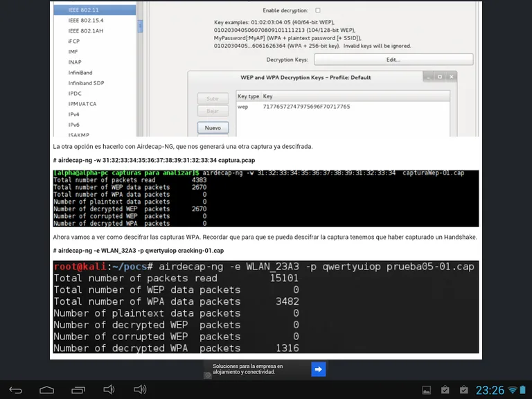Click the Subir button in keys dialog
Image resolution: width=532 pixels, height=399 pixels.
[213, 98]
